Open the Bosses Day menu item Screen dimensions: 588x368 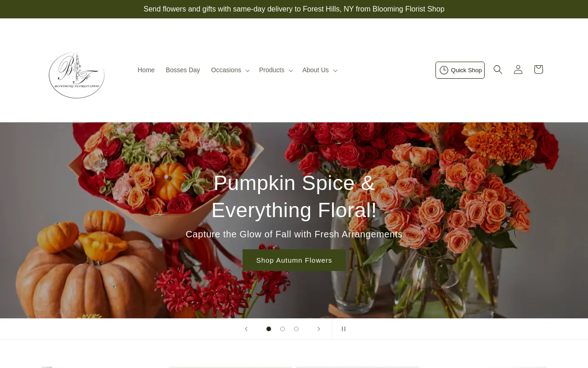(x=183, y=70)
